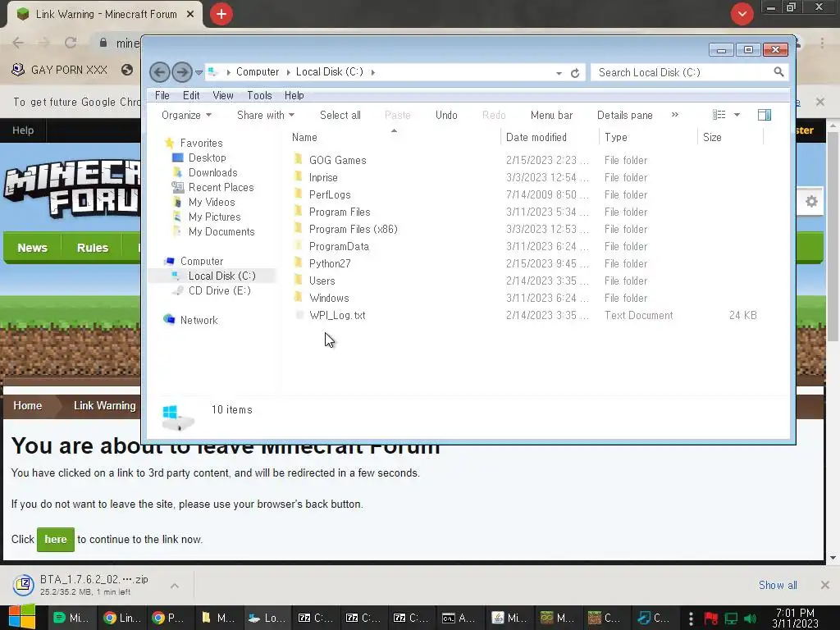This screenshot has height=630, width=840.
Task: Open My Pictures in navigation pane
Action: coord(214,217)
